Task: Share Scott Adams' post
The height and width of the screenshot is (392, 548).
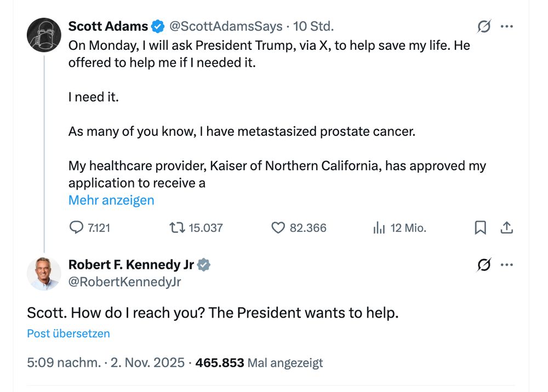Action: [x=507, y=228]
